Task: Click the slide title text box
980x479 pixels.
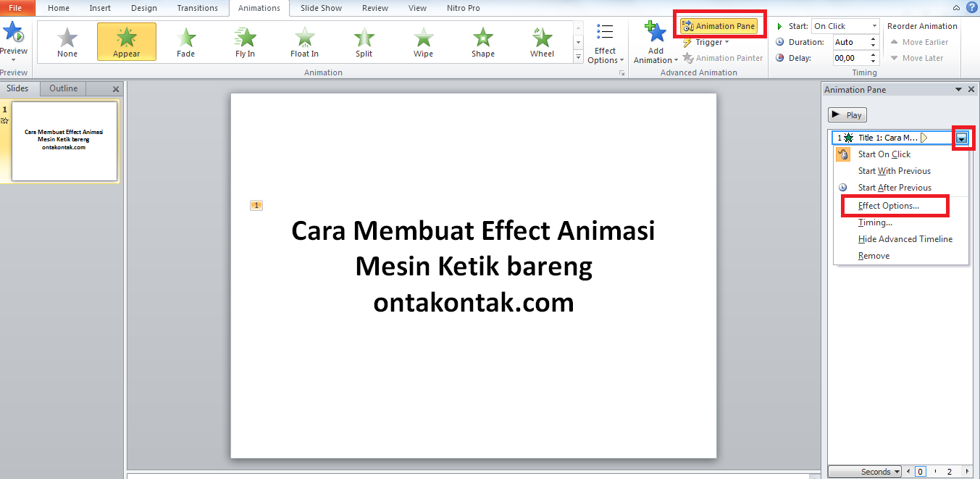Action: click(x=474, y=267)
